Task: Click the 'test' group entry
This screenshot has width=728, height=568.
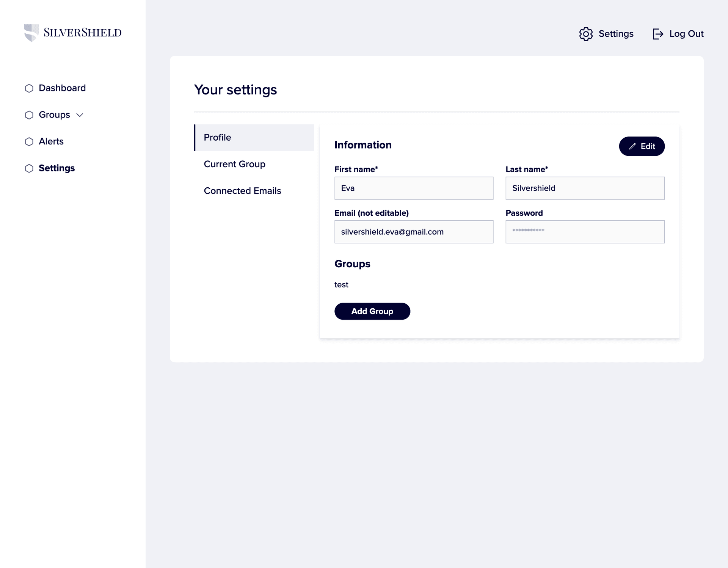Action: tap(341, 285)
